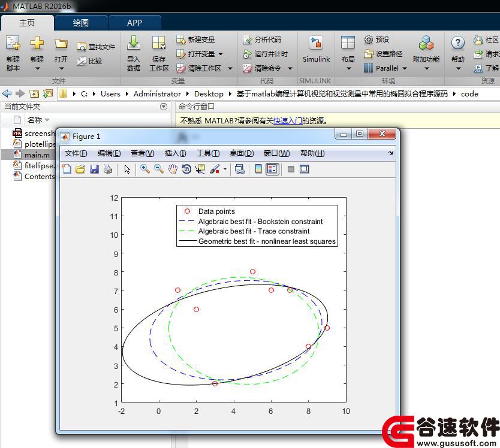Click the Figure menu bar dock arrow
This screenshot has width=500, height=448.
[391, 153]
